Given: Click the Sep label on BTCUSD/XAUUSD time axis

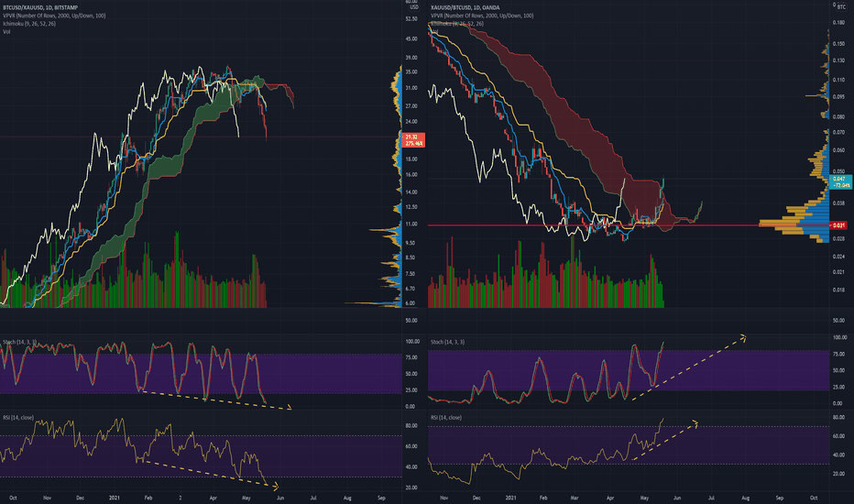Looking at the screenshot, I should (381, 498).
